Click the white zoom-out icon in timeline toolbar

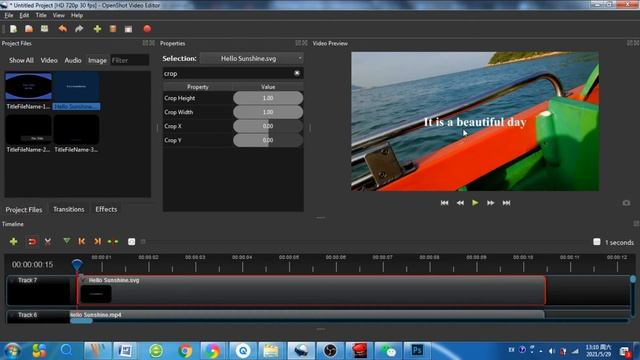(131, 242)
